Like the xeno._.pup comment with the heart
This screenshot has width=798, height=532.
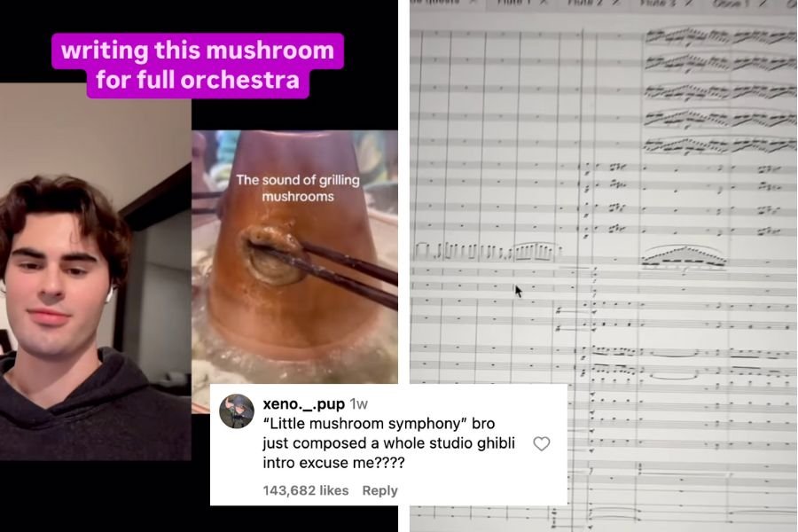click(542, 443)
